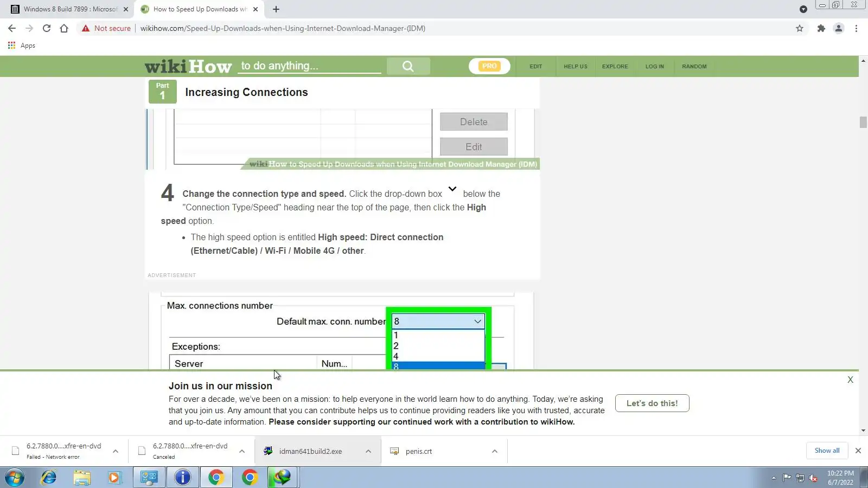Screen dimensions: 868x488
Task: Open the Apps bookmarks shortcut
Action: coord(22,46)
